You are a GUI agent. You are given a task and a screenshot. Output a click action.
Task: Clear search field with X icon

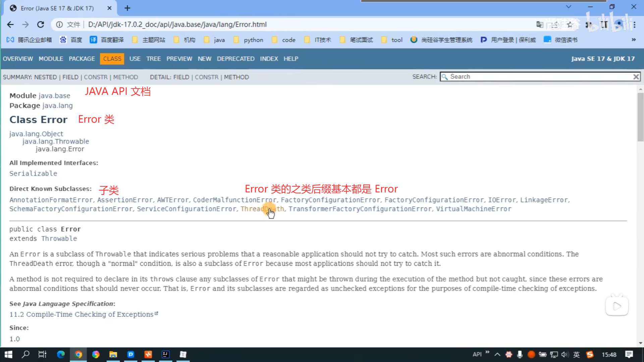pos(636,77)
